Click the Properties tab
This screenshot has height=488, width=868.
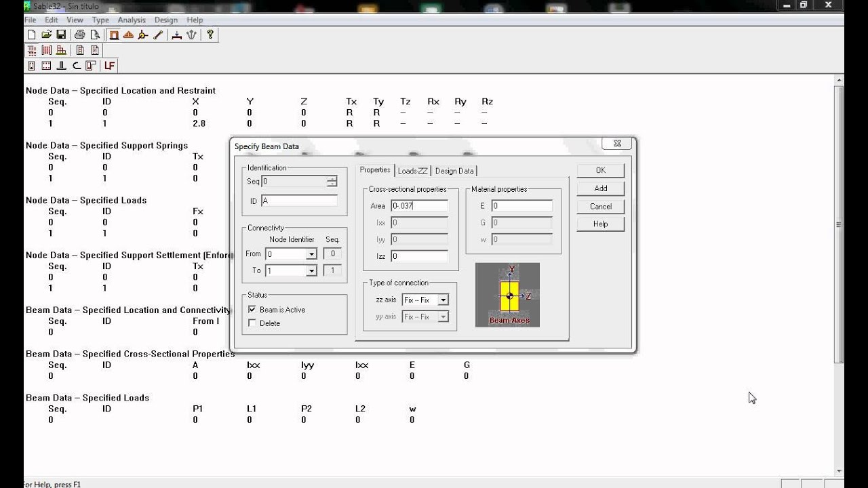click(375, 170)
